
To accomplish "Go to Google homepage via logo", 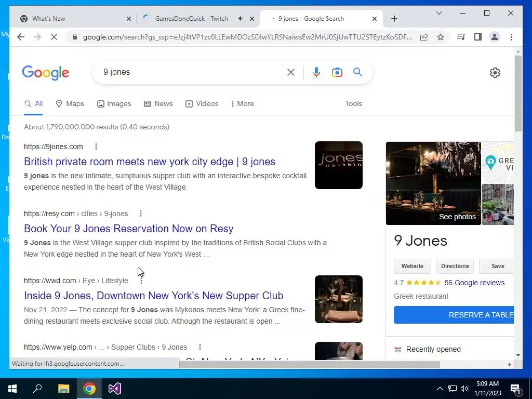I will click(46, 73).
